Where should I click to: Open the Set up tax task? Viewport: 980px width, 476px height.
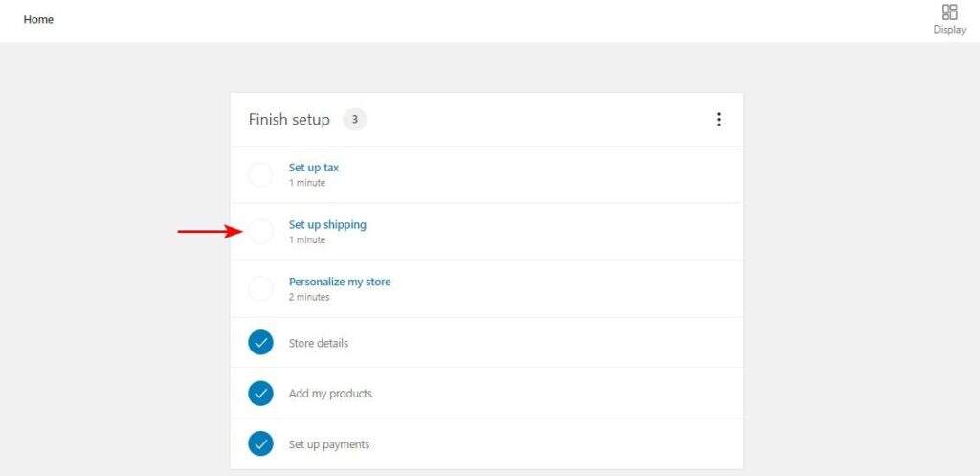[x=314, y=168]
